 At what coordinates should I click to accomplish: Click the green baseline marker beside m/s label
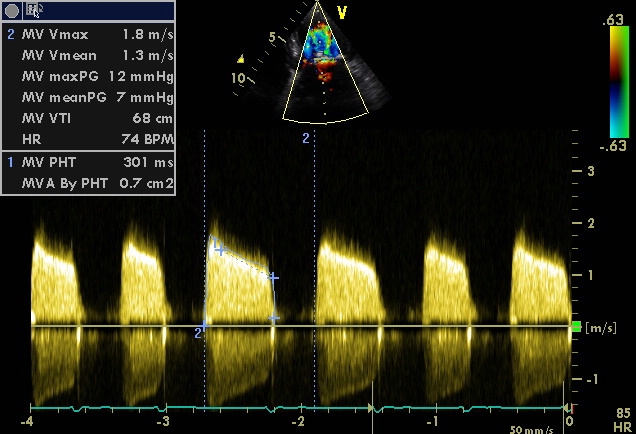point(575,327)
